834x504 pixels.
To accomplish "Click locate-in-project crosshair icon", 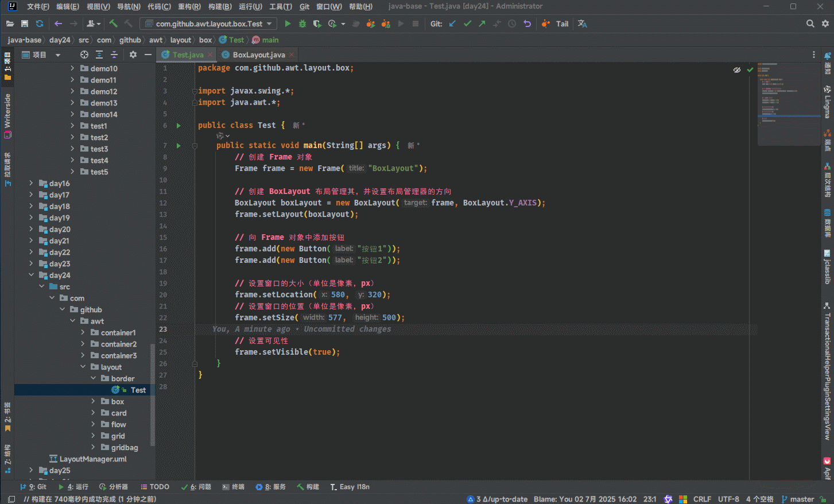I will [x=84, y=55].
